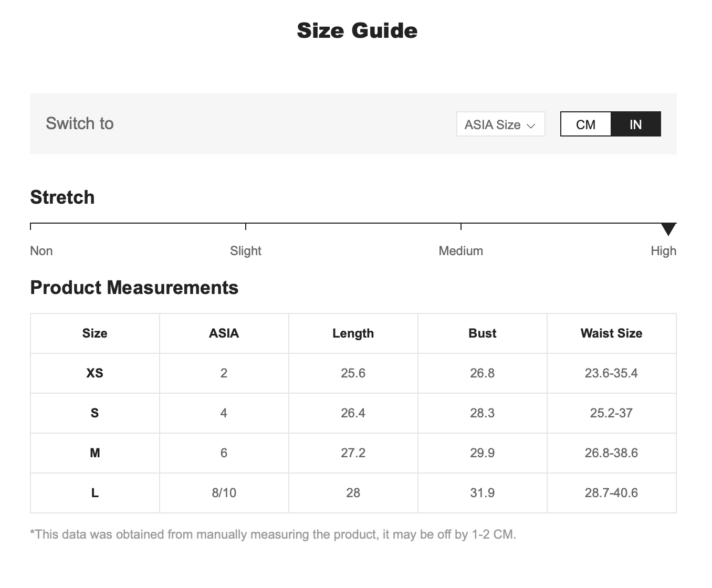Click the ASIA column header
Image resolution: width=712 pixels, height=588 pixels.
click(224, 333)
